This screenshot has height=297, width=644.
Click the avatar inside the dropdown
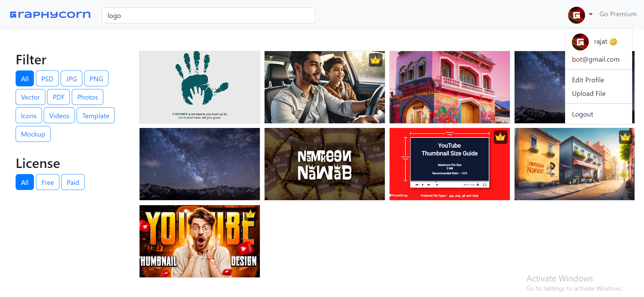[580, 42]
